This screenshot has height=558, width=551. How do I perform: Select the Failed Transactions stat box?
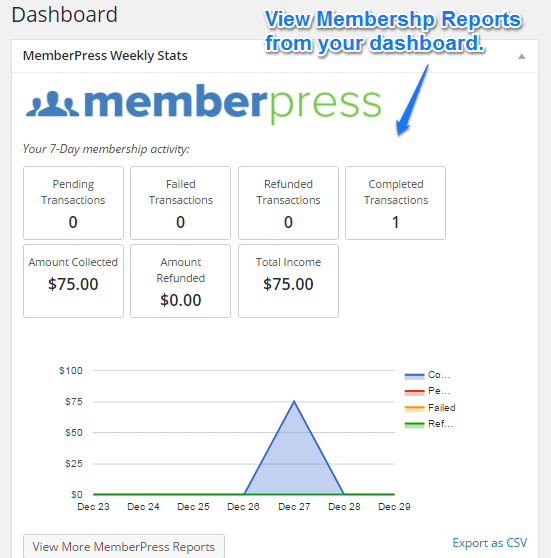[180, 203]
